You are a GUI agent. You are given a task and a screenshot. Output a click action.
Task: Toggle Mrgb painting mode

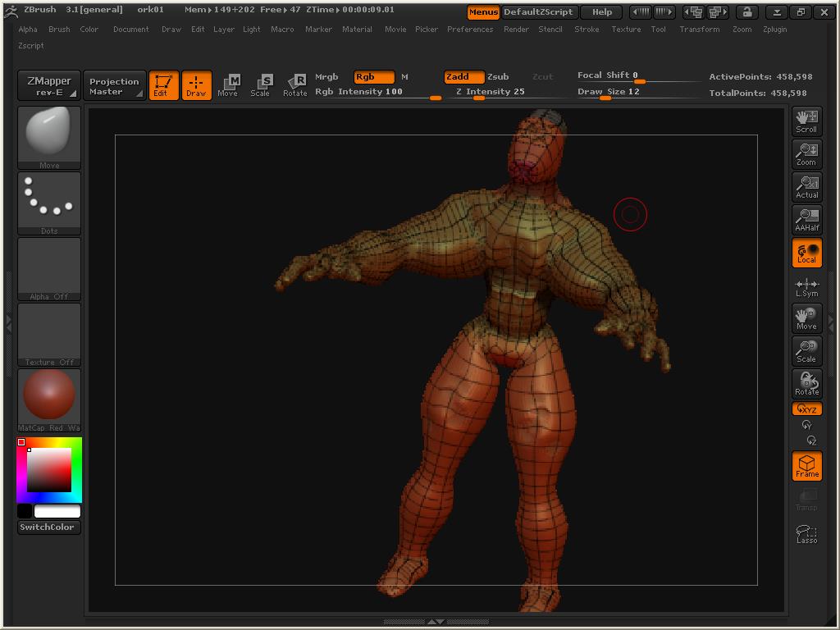[326, 77]
